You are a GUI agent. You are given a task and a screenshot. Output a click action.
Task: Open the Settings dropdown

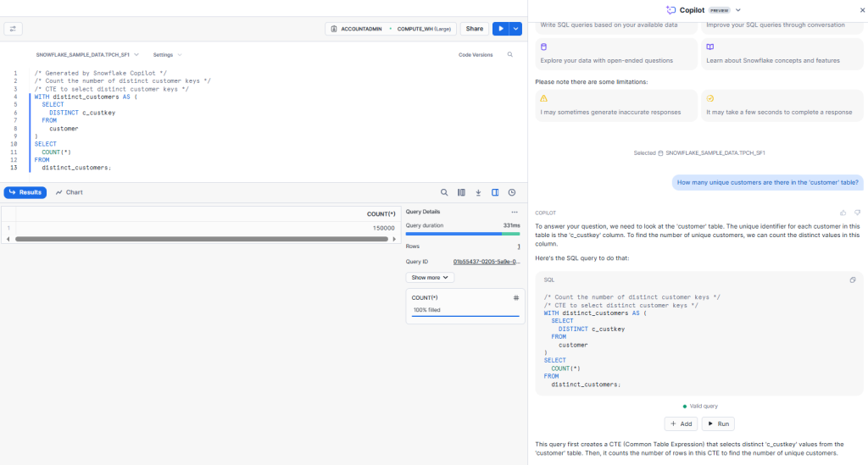166,54
